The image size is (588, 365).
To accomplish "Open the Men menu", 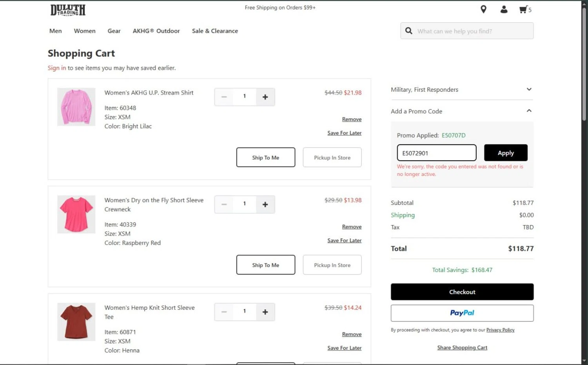I will click(x=56, y=31).
